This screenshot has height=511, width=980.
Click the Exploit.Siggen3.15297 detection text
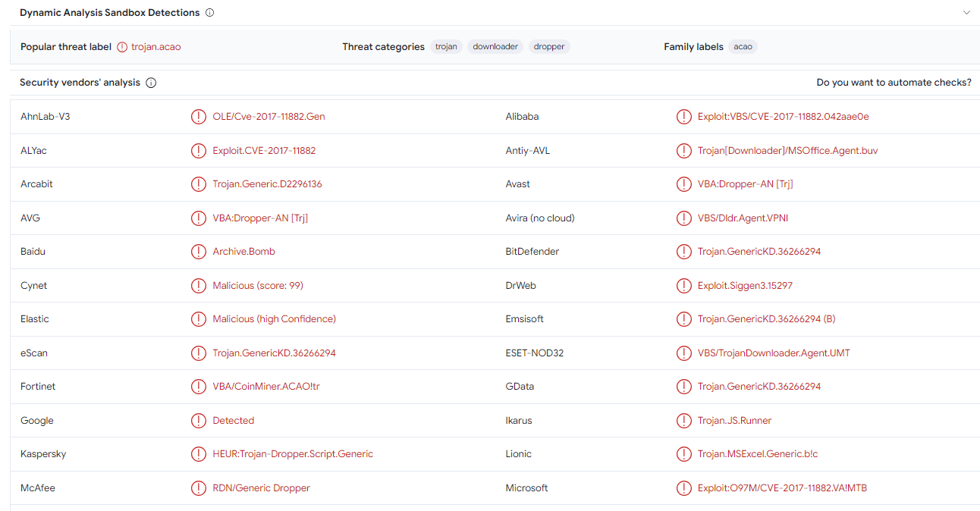coord(746,286)
